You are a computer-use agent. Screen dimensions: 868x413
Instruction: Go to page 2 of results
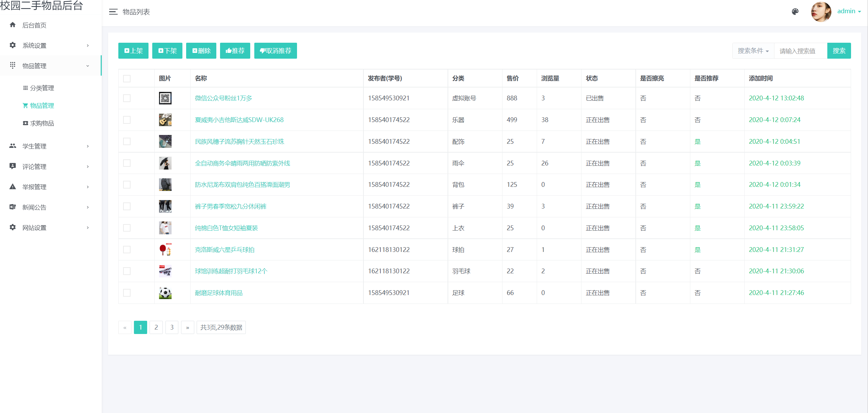(156, 328)
